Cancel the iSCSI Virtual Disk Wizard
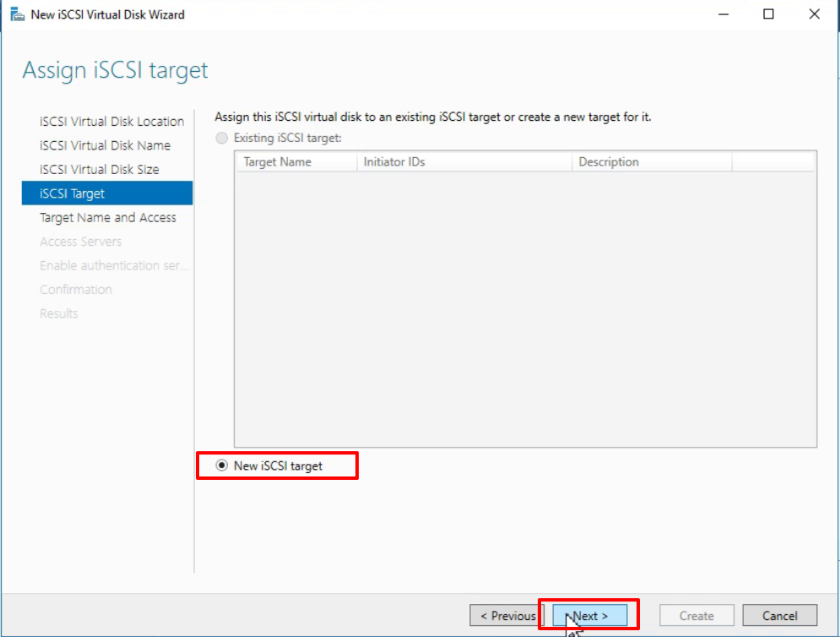This screenshot has width=840, height=637. 780,616
